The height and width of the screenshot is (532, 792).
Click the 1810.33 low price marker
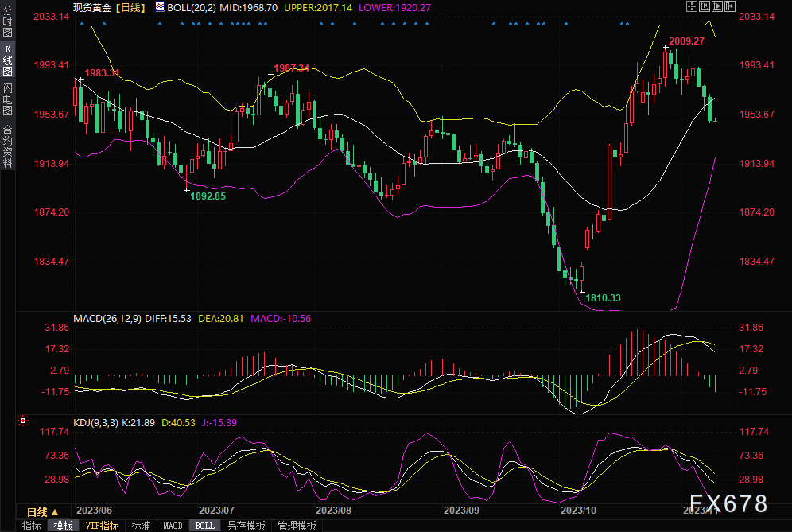(603, 298)
